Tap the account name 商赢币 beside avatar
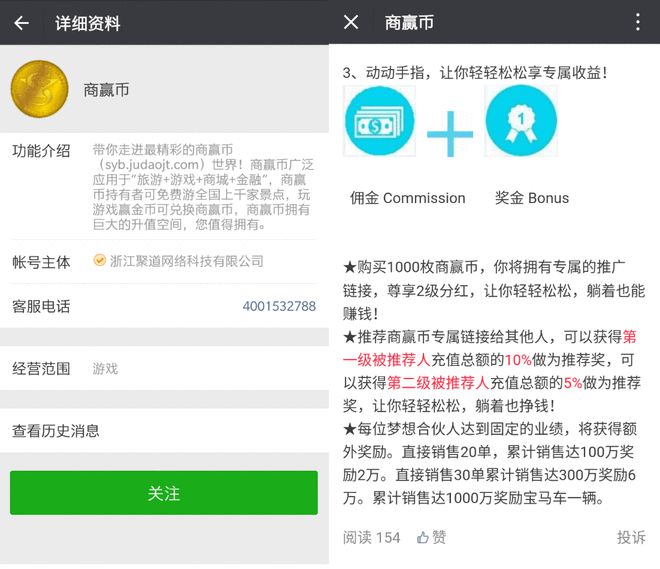 [106, 90]
